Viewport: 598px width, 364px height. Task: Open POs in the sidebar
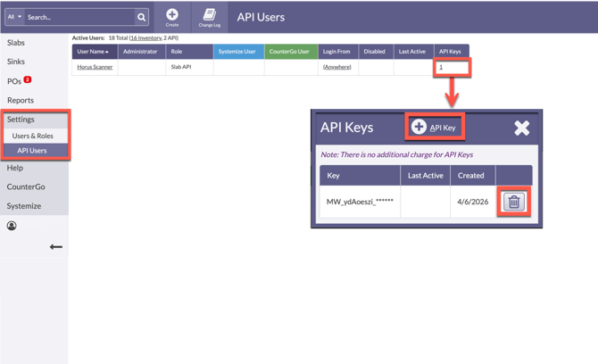[x=14, y=81]
